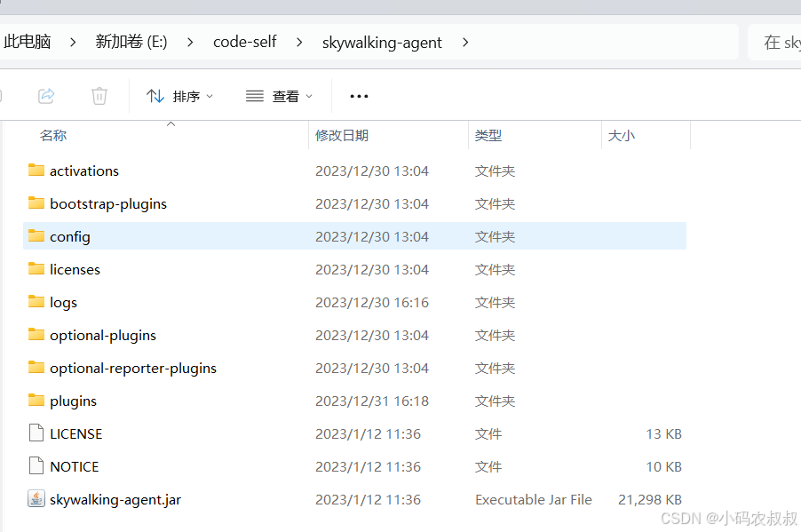Sort by the 修改日期 column header
Screen dimensions: 801x532
342,135
